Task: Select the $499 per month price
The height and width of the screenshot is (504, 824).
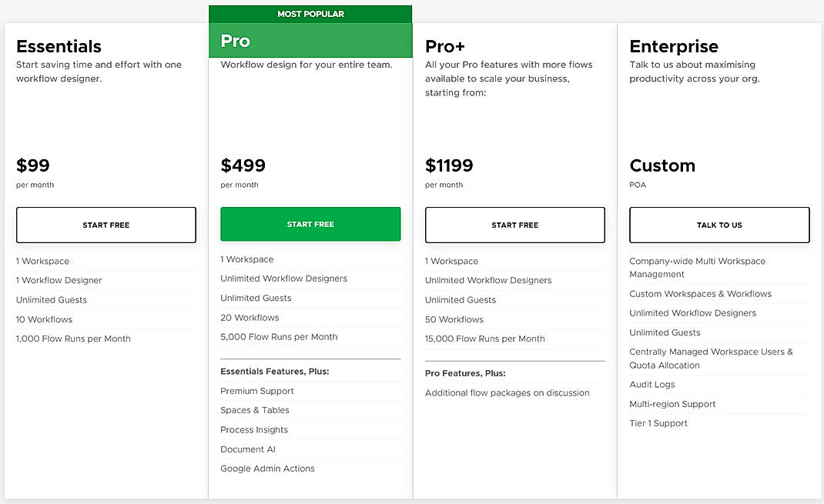Action: point(243,165)
